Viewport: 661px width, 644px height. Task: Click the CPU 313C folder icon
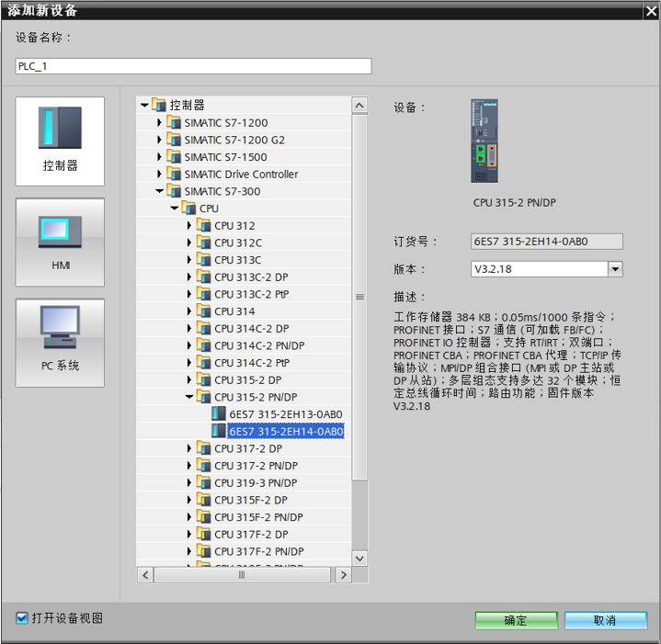pos(203,260)
